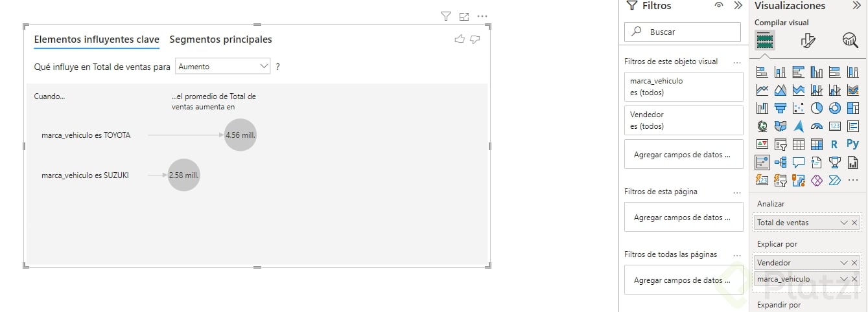Image resolution: width=868 pixels, height=312 pixels.
Task: Select the pie chart visualization
Action: coord(817,108)
